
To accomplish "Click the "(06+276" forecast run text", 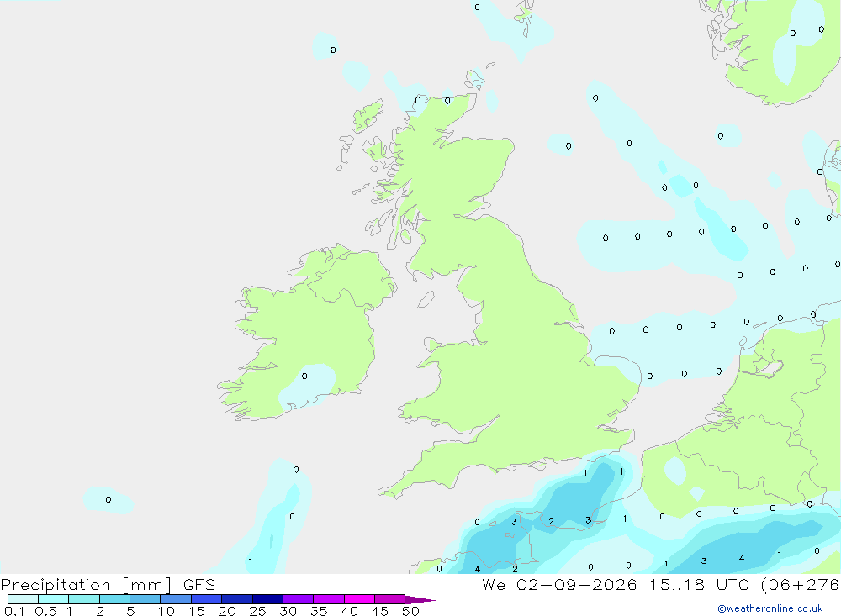I will [801, 584].
